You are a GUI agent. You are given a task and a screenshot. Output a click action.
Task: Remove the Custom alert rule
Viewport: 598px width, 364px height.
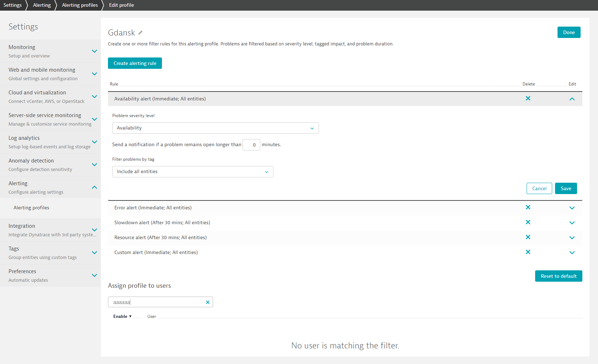click(528, 252)
